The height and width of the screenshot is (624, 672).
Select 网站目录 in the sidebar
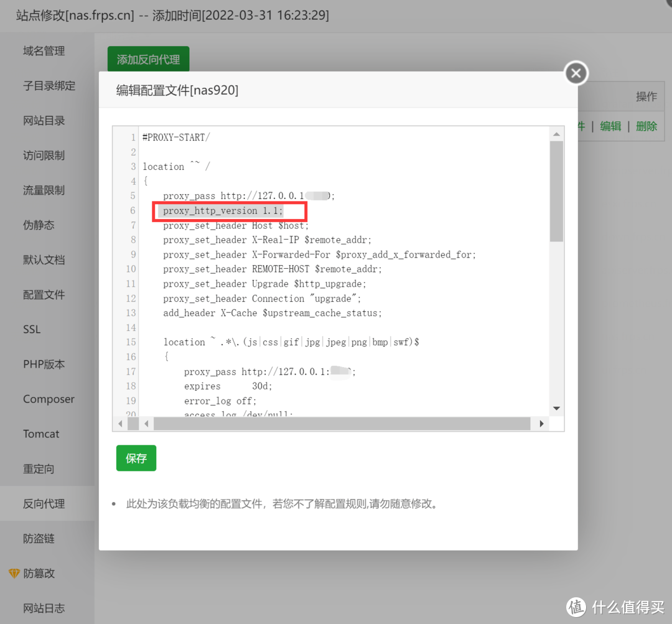coord(44,121)
